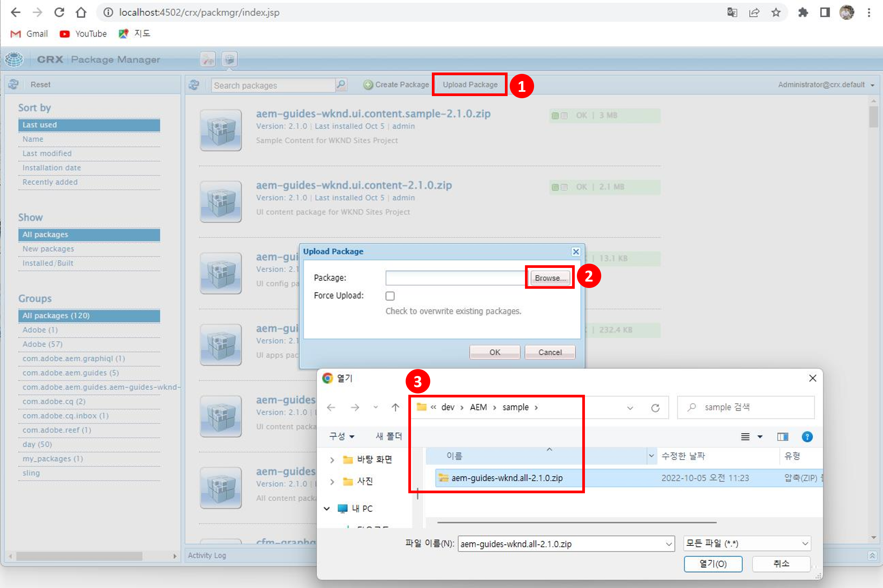The height and width of the screenshot is (588, 883).
Task: Click the up-folder arrow in the file dialog
Action: pos(395,408)
